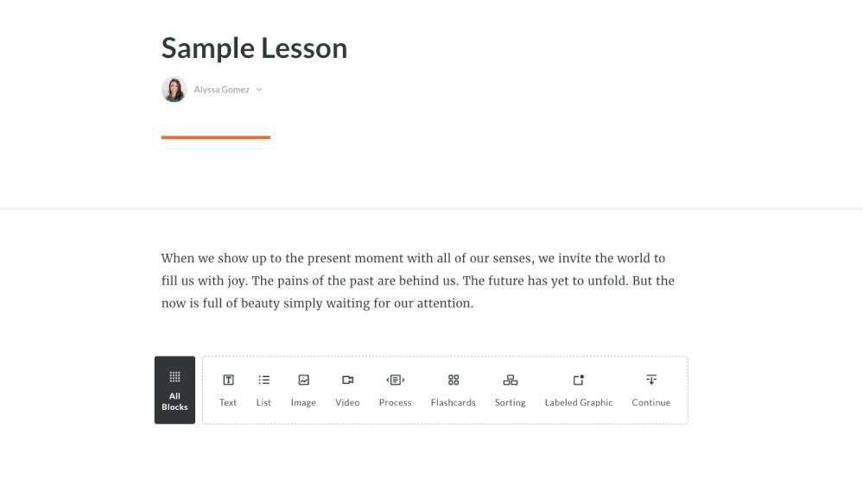The width and height of the screenshot is (863, 504).
Task: Add a Process block via its icon
Action: (x=395, y=380)
